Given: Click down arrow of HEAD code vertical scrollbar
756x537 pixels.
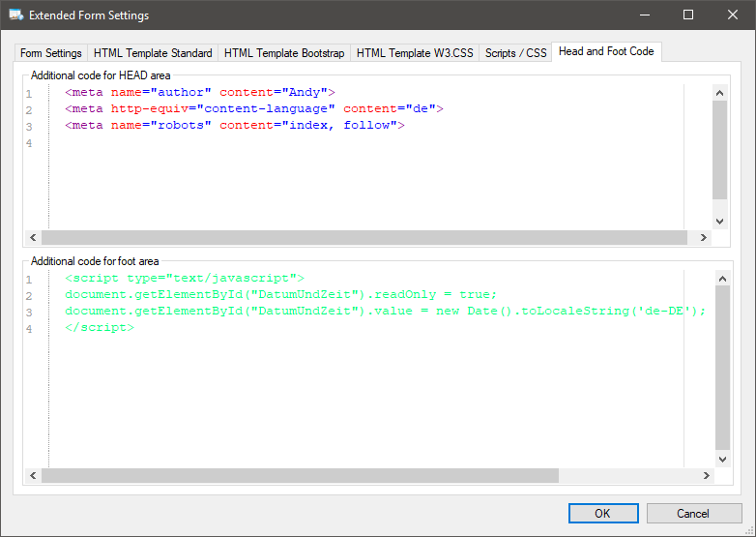Looking at the screenshot, I should 720,222.
